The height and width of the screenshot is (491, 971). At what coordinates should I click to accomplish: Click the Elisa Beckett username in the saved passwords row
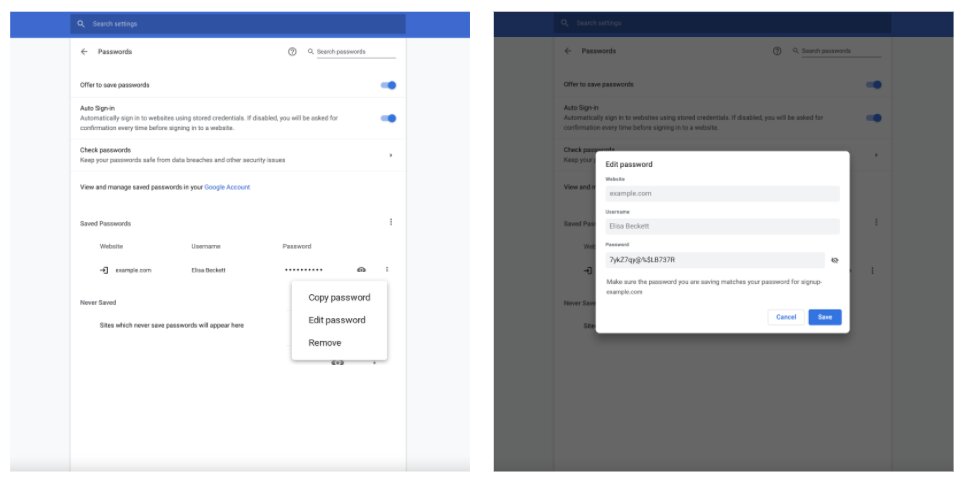(x=209, y=271)
